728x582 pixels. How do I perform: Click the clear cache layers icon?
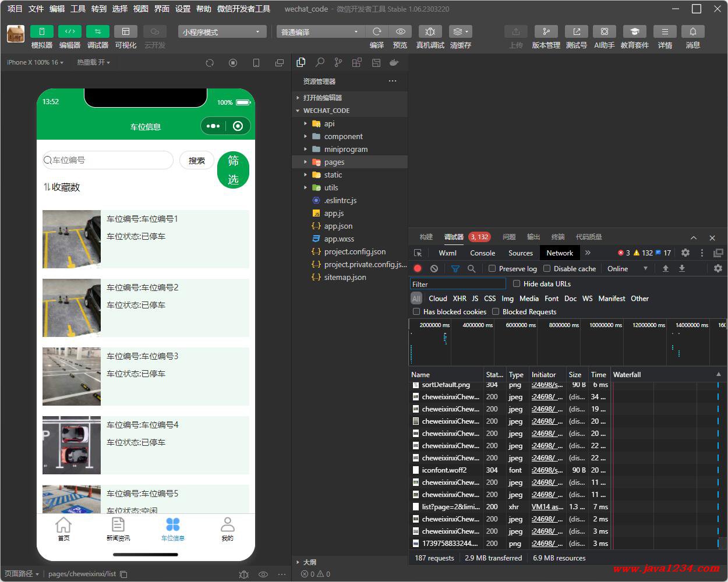460,31
